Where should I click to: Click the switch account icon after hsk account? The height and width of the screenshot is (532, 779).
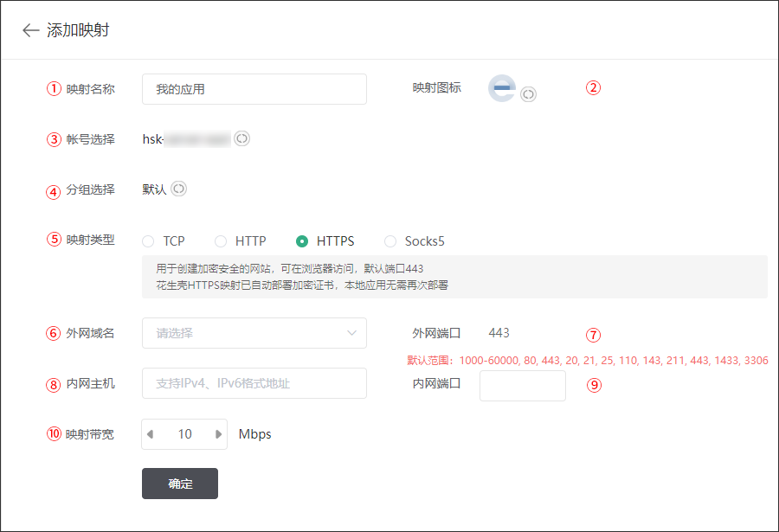coord(242,138)
